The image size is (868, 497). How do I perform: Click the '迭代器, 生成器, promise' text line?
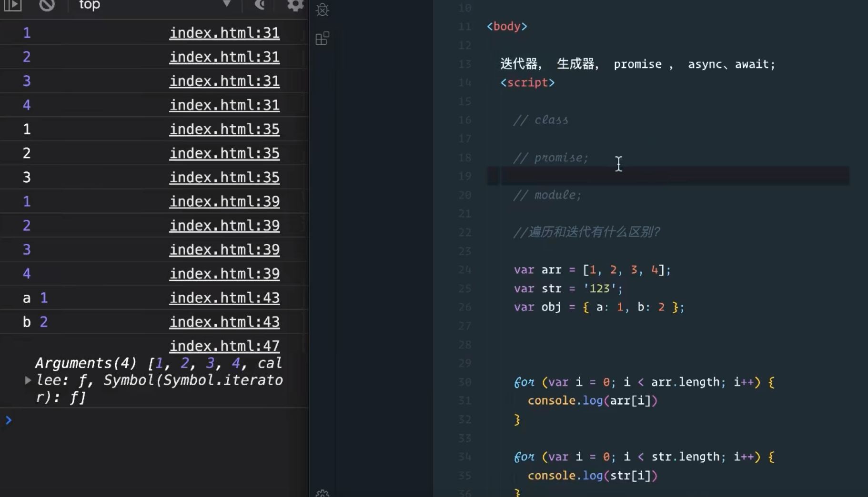pyautogui.click(x=637, y=64)
